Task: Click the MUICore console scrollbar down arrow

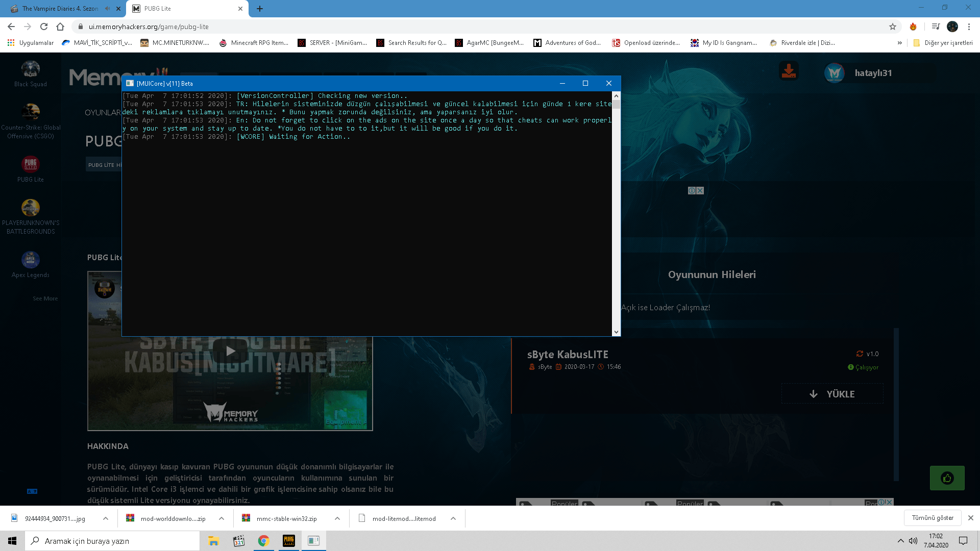Action: [616, 332]
